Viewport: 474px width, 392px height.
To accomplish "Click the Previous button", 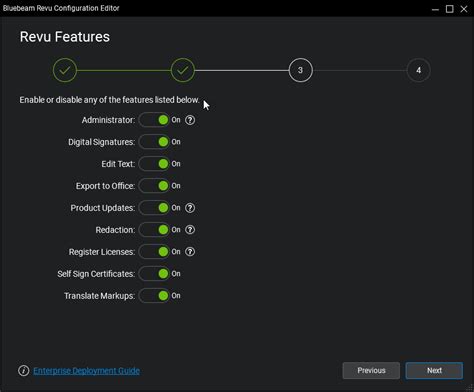I will (x=371, y=370).
